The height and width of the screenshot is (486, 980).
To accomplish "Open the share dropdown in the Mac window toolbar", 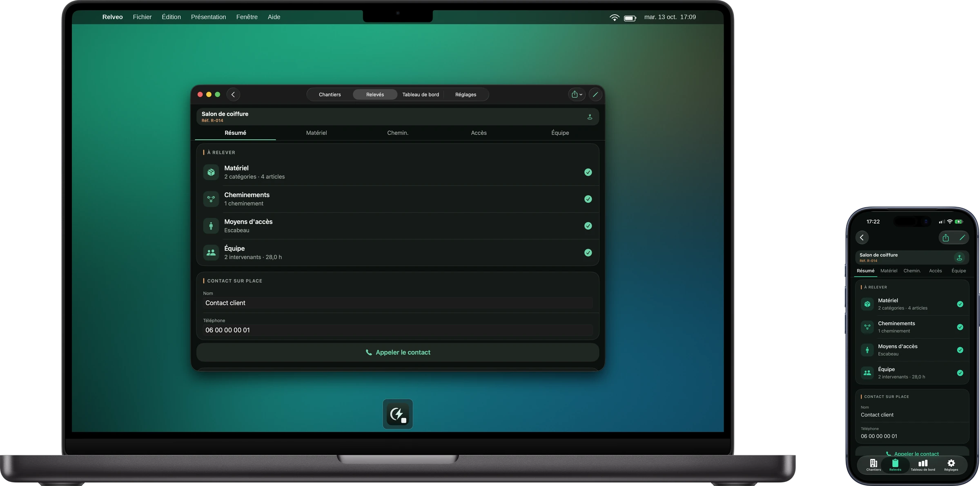I will pos(577,94).
